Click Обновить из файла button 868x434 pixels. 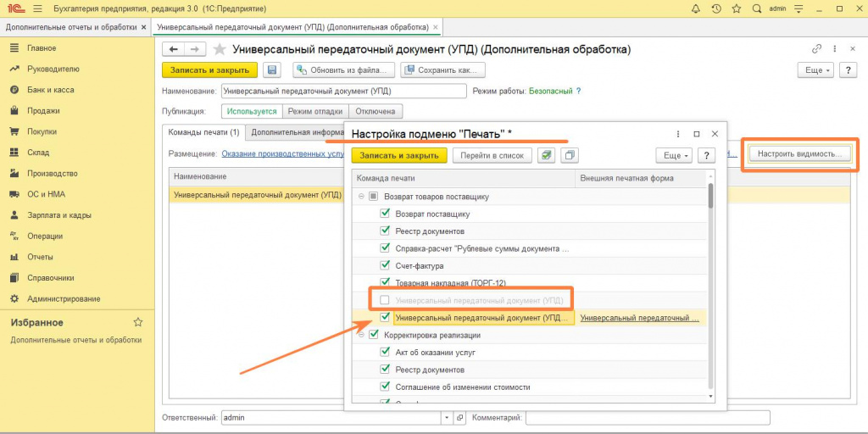[344, 70]
